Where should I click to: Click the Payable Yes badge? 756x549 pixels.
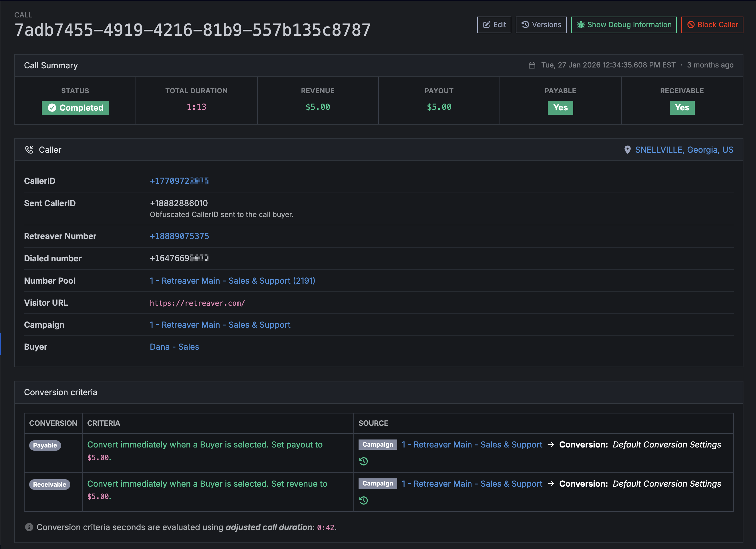[560, 108]
